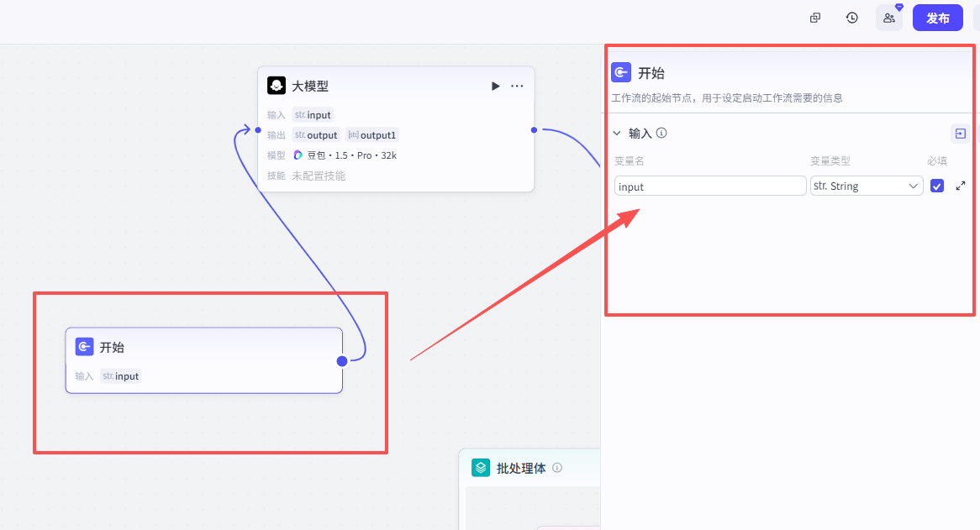The image size is (980, 530).
Task: Click the 批处理体 info icon
Action: (557, 468)
